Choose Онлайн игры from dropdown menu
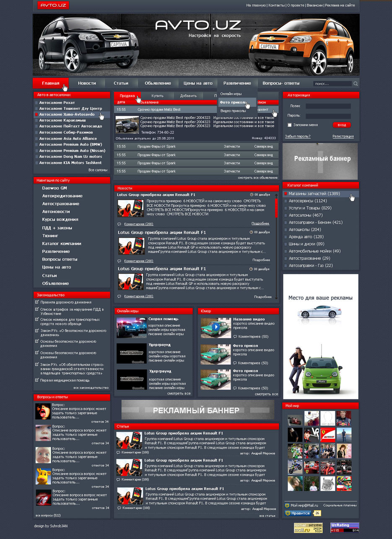 pyautogui.click(x=231, y=94)
